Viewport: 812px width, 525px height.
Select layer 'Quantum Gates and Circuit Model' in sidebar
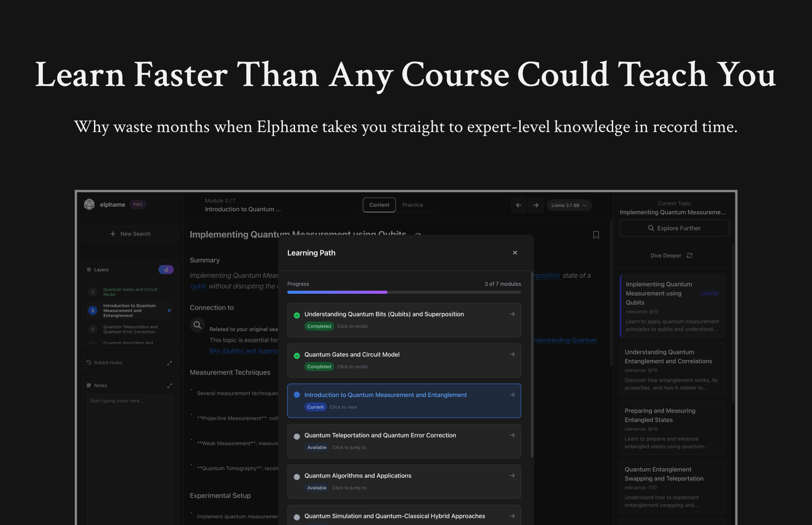[x=130, y=292]
